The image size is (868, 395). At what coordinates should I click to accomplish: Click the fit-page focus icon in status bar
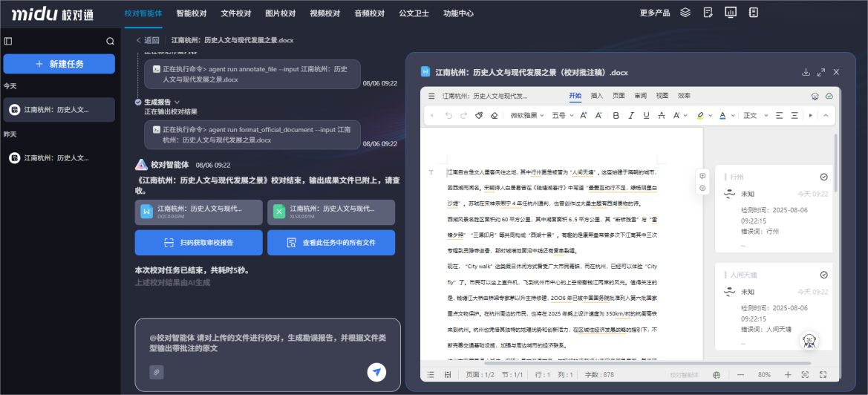click(806, 375)
